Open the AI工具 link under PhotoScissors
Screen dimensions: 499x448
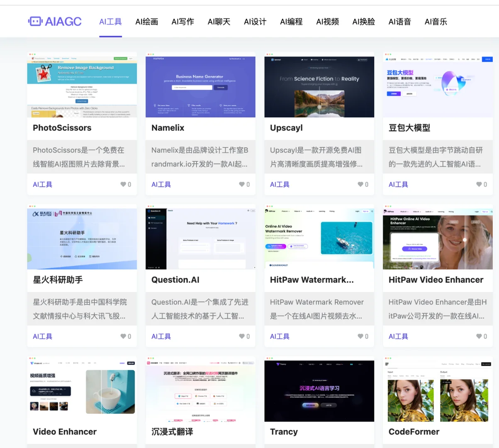pyautogui.click(x=42, y=184)
